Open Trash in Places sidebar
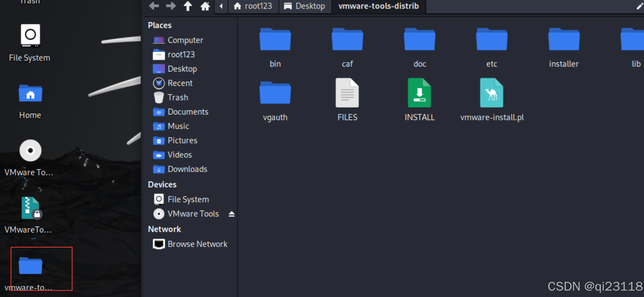Image resolution: width=644 pixels, height=297 pixels. point(177,97)
